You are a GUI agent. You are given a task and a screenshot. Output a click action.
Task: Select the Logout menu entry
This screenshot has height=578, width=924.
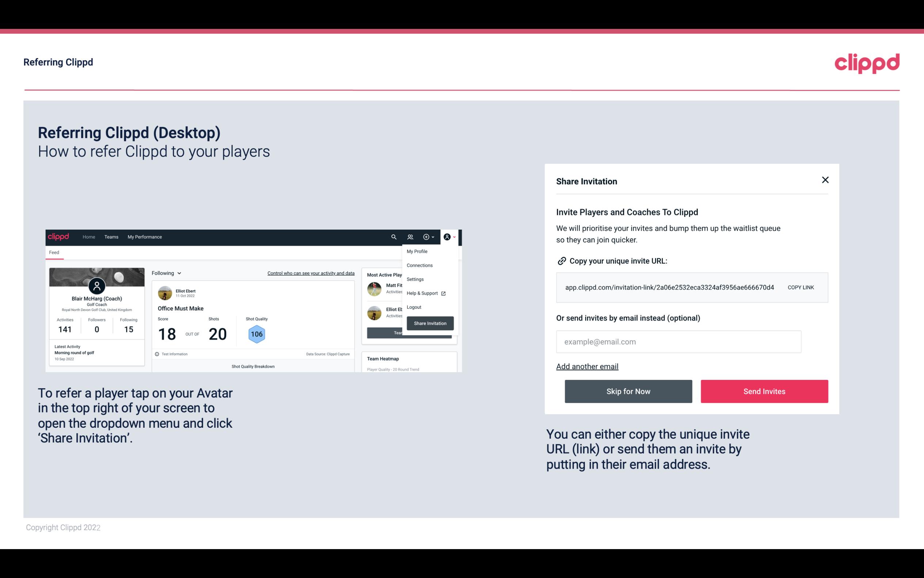pyautogui.click(x=414, y=307)
